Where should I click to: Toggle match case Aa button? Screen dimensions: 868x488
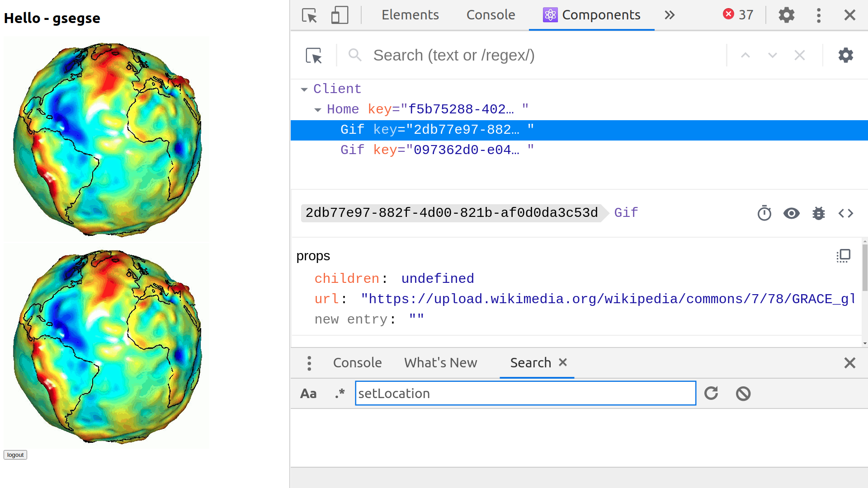click(x=308, y=394)
